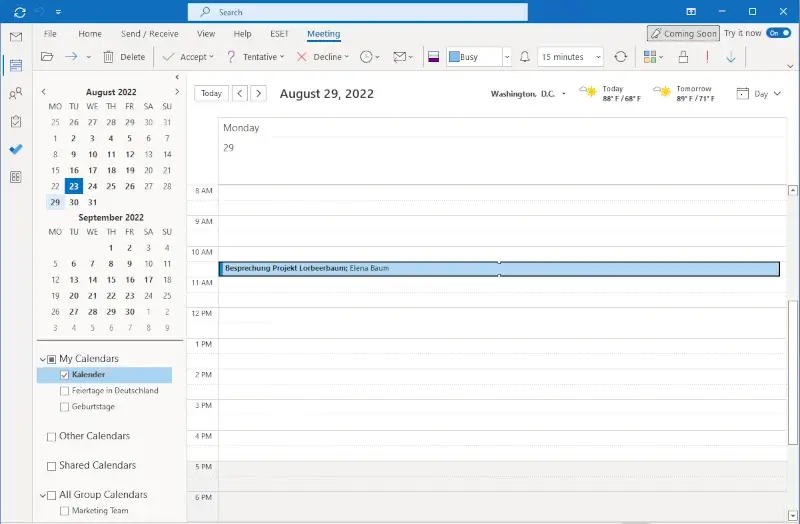The height and width of the screenshot is (524, 800).
Task: Click the Open folder icon in ribbon
Action: (47, 57)
